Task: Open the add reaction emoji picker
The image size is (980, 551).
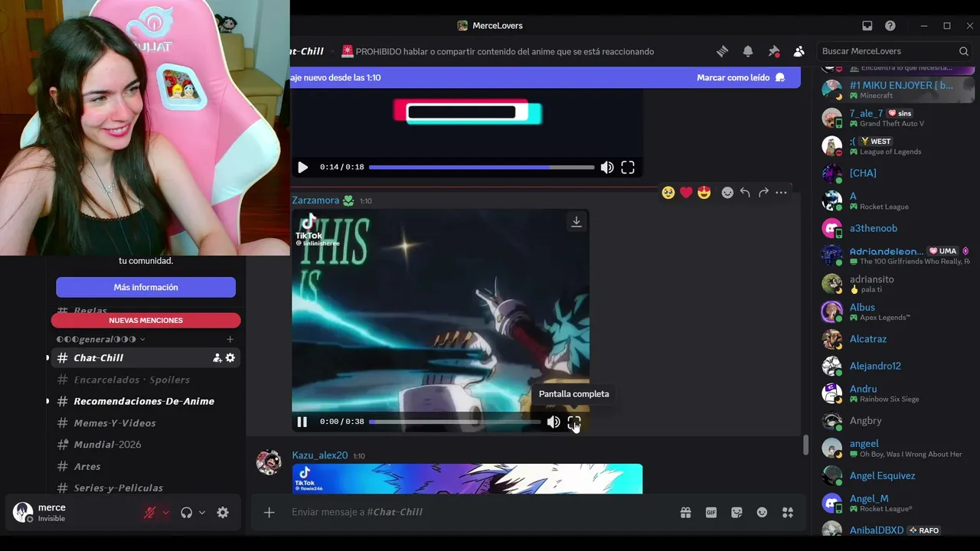Action: (x=727, y=193)
